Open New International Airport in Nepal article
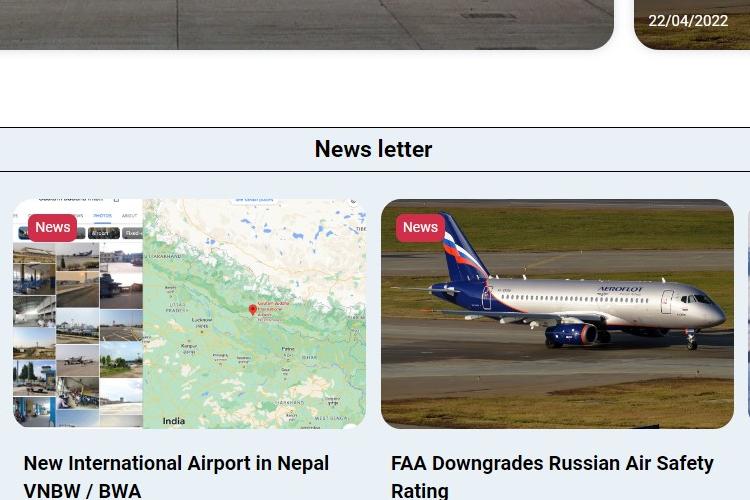 tap(176, 477)
